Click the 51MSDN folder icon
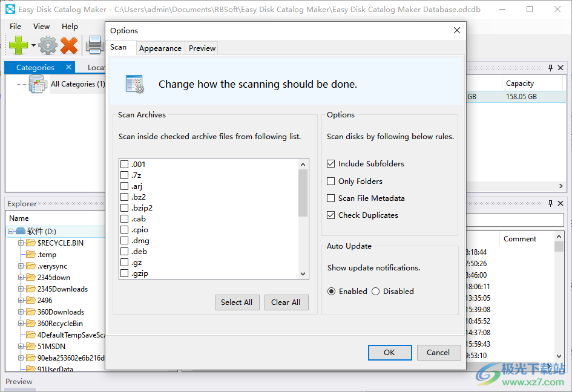 (31, 347)
